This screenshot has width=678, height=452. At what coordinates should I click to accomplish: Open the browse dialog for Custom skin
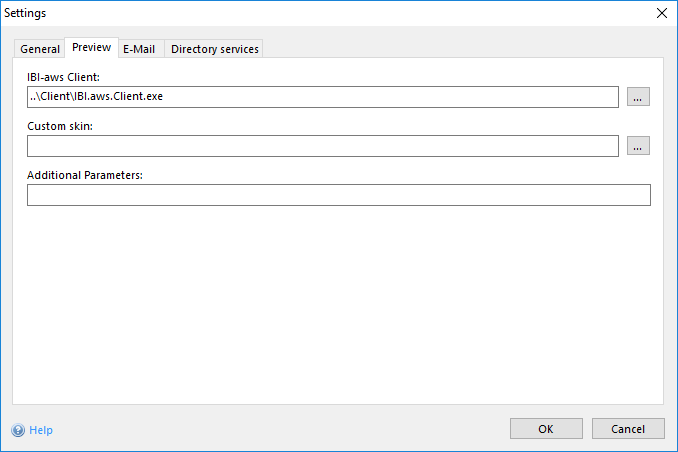tap(639, 146)
